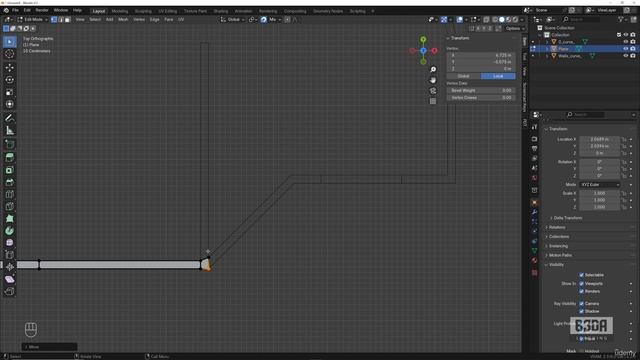Switch to face select mode
Image resolution: width=640 pixels, height=360 pixels.
68,20
